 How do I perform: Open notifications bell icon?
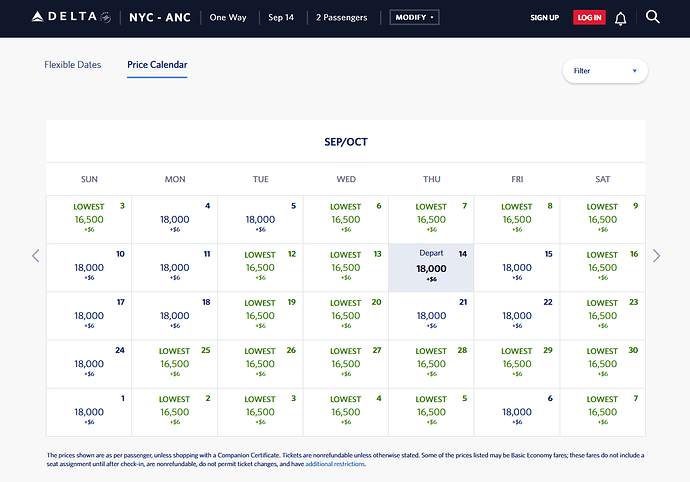coord(620,18)
